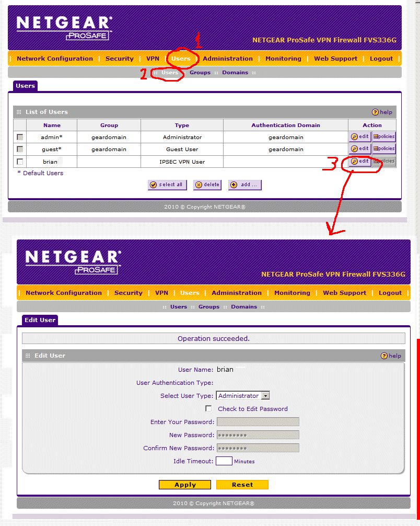The image size is (420, 526).
Task: Open the VPN menu on the Users list page
Action: tap(153, 59)
